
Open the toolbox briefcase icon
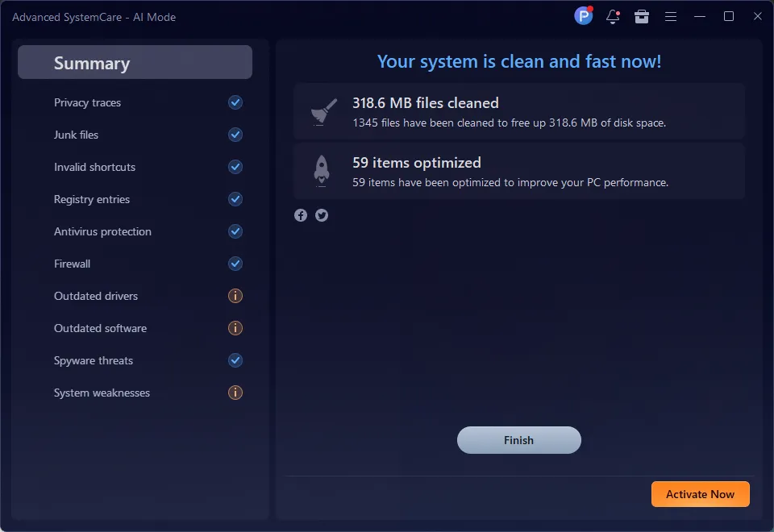point(642,16)
